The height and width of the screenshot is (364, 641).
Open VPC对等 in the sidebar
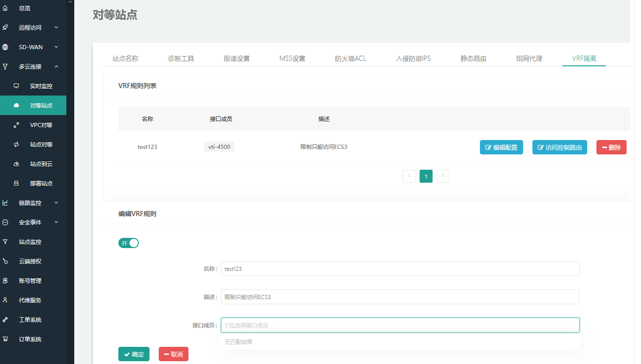tap(41, 125)
